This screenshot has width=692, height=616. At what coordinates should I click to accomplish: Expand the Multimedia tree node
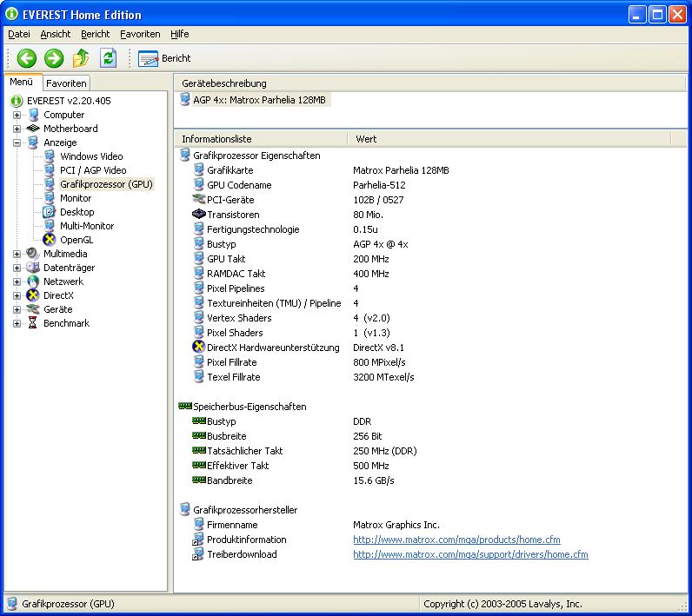point(17,254)
